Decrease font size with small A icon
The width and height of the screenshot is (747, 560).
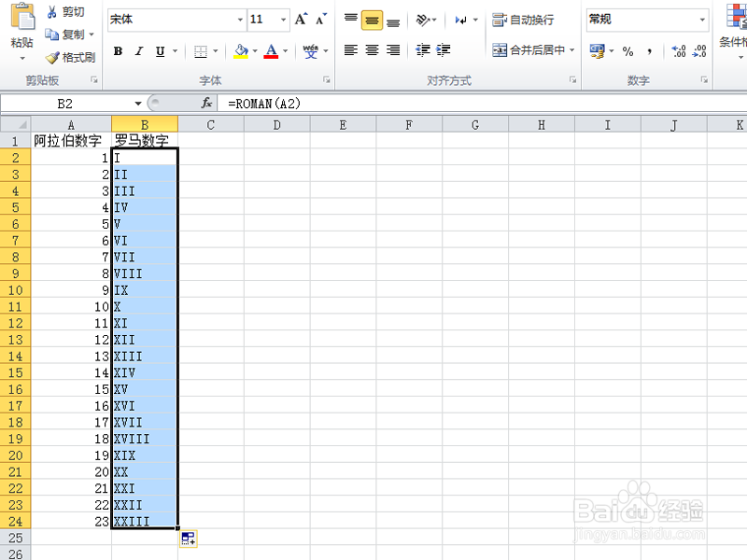321,20
